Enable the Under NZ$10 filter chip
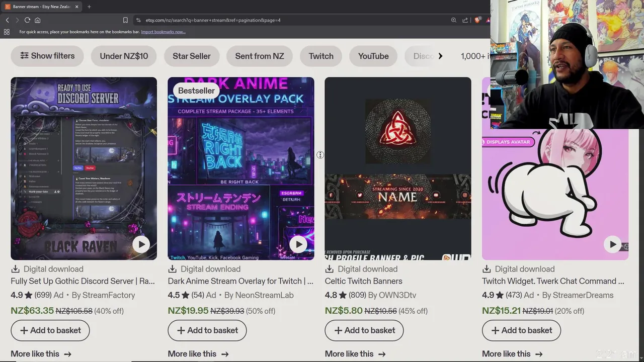Image resolution: width=644 pixels, height=362 pixels. [124, 56]
